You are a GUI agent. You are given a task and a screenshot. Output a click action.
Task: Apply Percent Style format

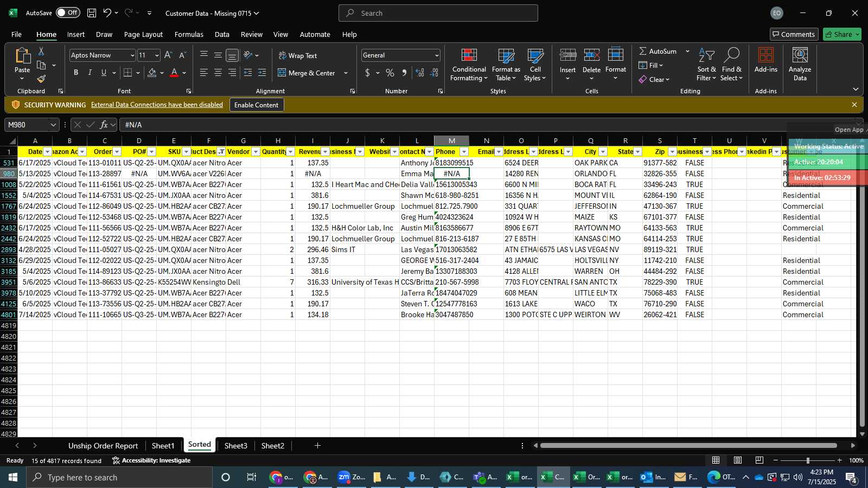coord(390,73)
